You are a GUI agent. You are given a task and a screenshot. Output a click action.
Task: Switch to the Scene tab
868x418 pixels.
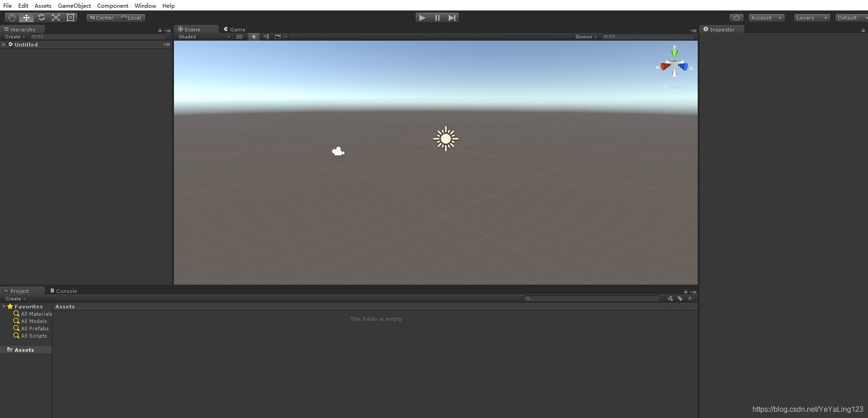(196, 29)
